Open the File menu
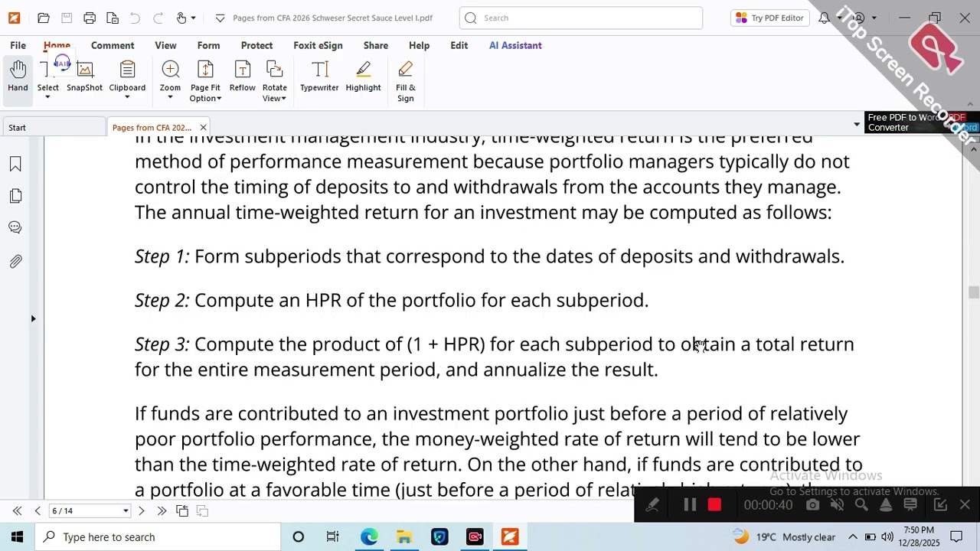Image resolution: width=980 pixels, height=551 pixels. [18, 45]
